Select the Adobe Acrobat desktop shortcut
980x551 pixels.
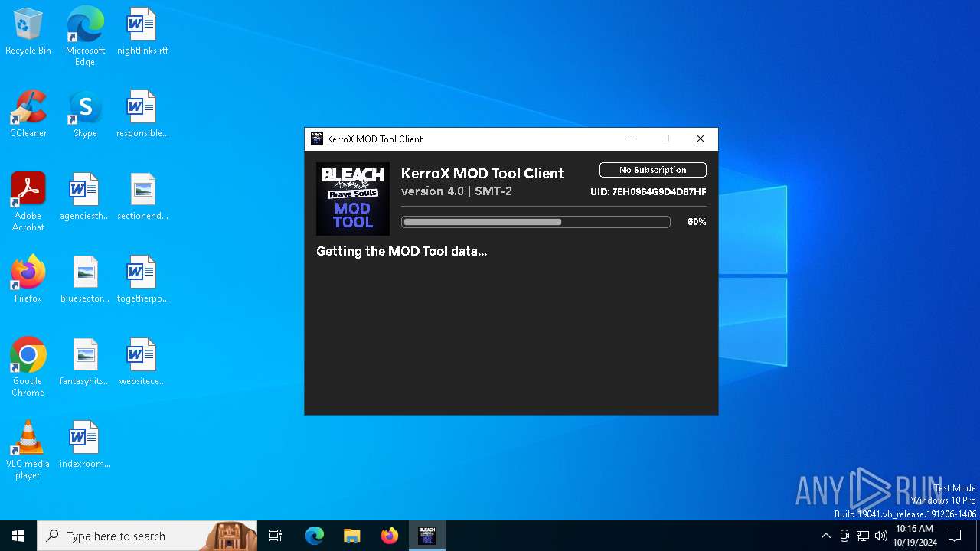(x=28, y=202)
